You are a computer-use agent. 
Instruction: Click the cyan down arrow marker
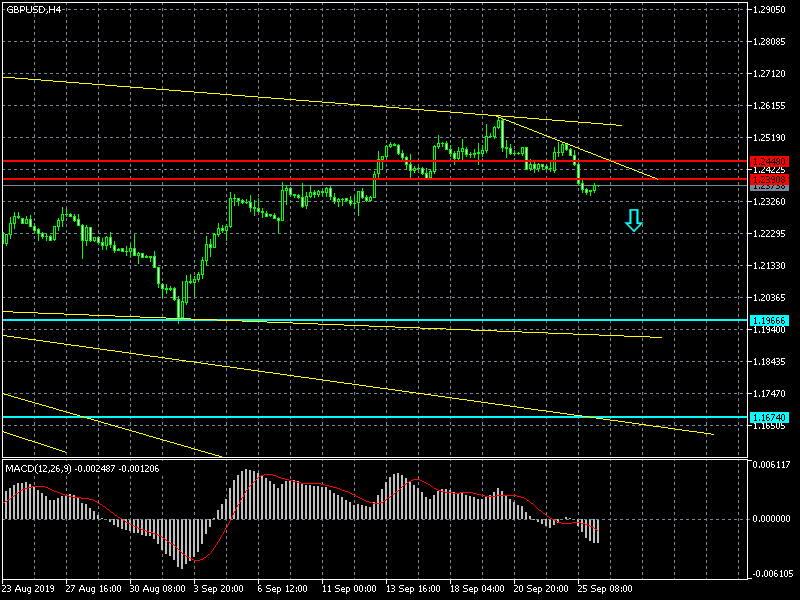[x=633, y=221]
